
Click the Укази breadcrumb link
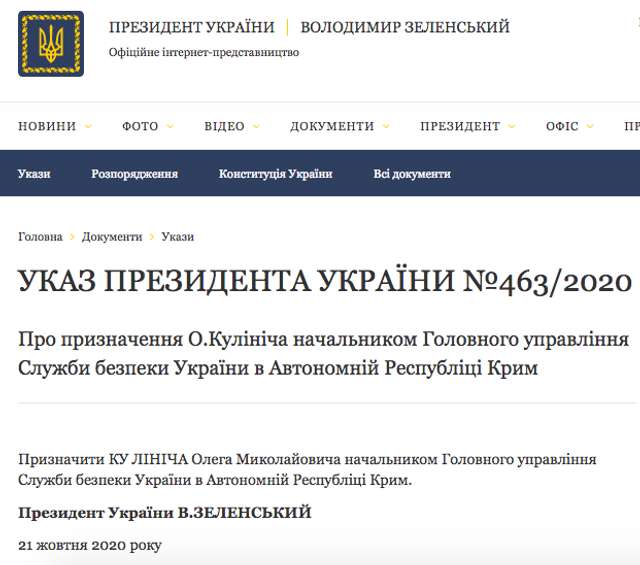177,237
